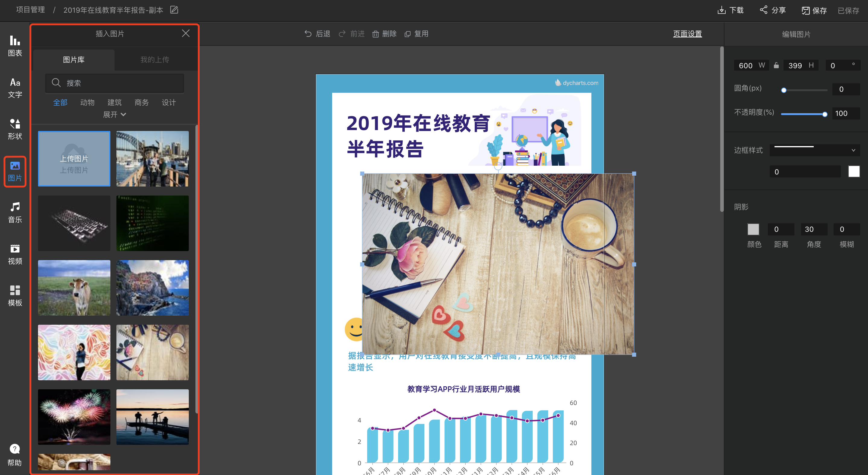The width and height of the screenshot is (868, 475).
Task: Click the canvas vertical scrollbar
Action: 721,130
